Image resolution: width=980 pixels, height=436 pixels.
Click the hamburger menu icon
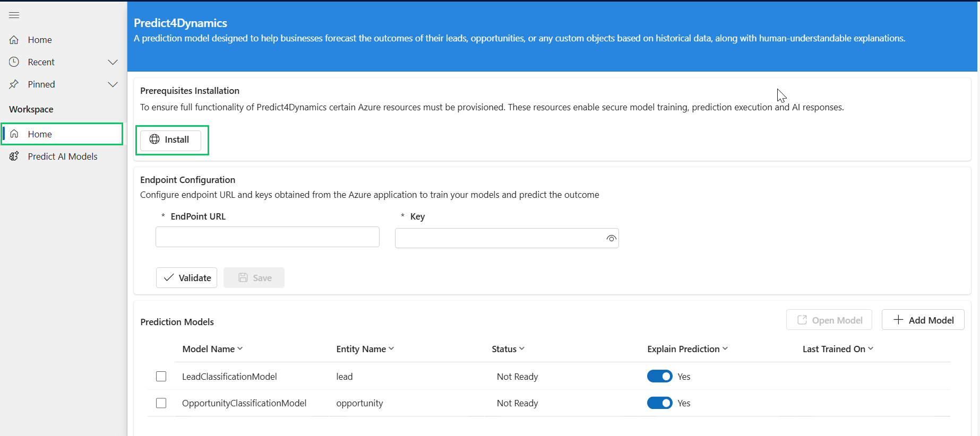pyautogui.click(x=14, y=15)
